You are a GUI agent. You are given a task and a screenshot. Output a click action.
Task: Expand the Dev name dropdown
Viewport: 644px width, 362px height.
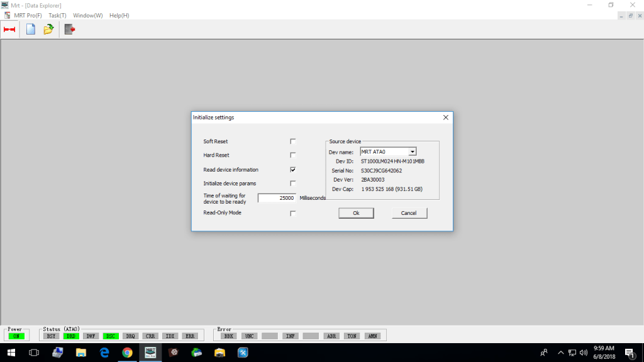[413, 151]
